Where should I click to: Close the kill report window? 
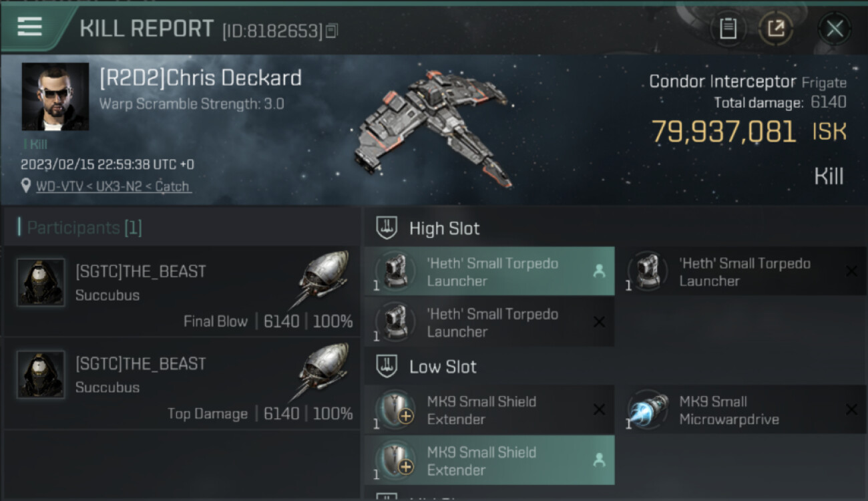(835, 29)
